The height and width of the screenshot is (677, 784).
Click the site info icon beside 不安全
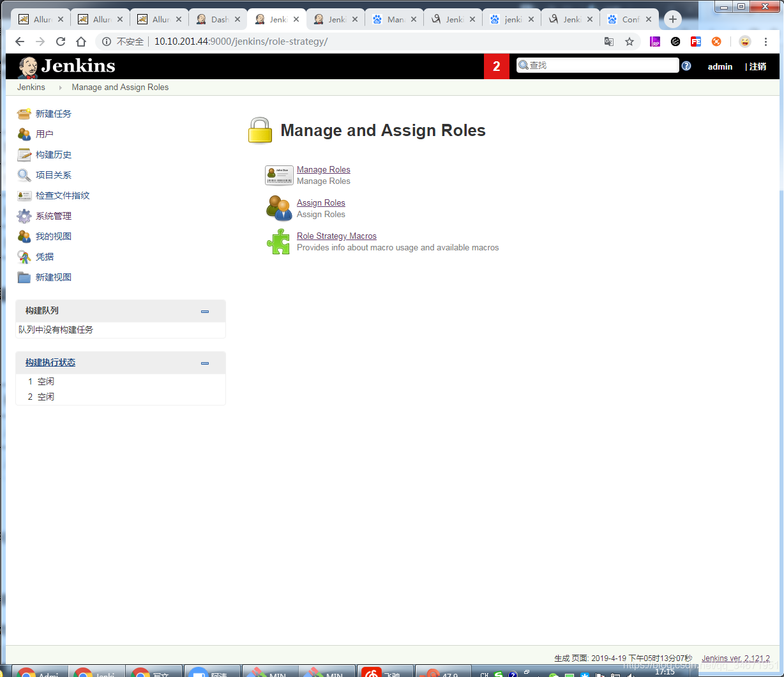click(107, 42)
